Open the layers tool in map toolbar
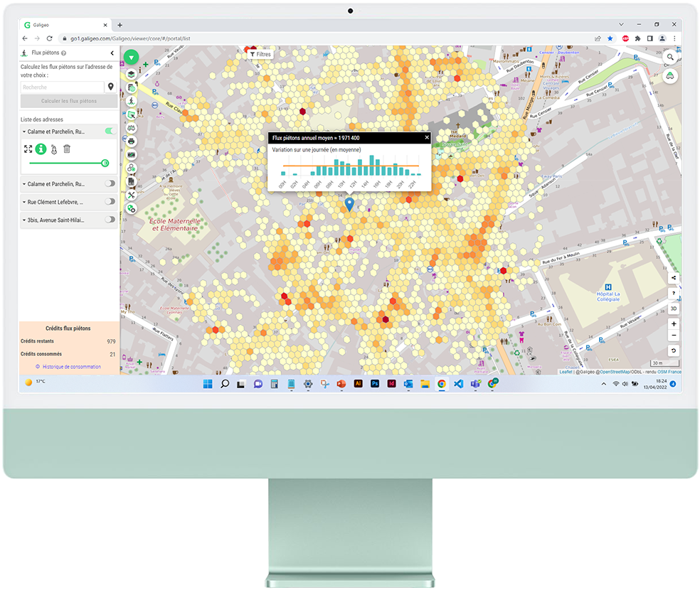 pos(132,74)
